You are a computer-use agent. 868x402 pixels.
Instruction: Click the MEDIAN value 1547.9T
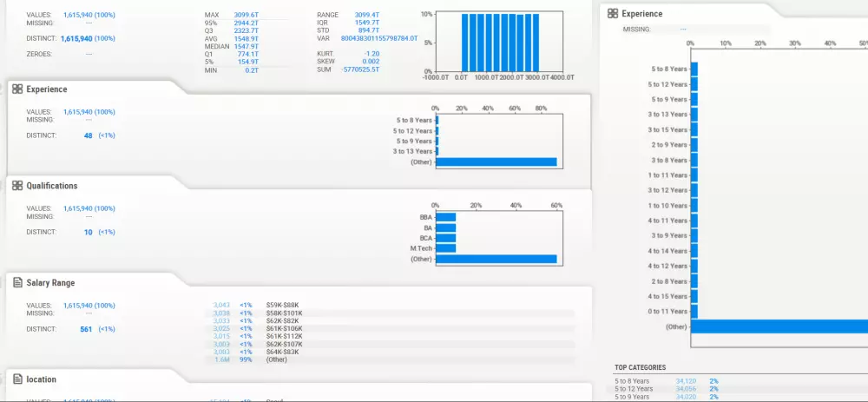click(x=247, y=47)
